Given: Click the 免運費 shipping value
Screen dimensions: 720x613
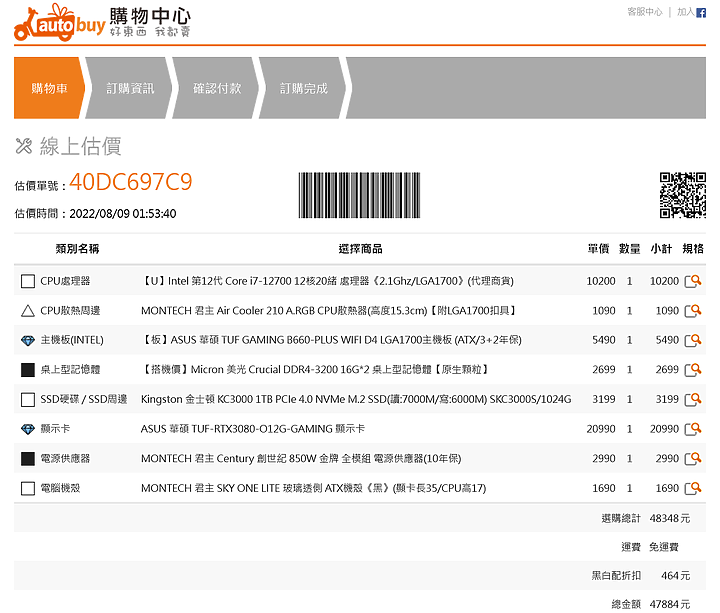Looking at the screenshot, I should click(x=664, y=547).
